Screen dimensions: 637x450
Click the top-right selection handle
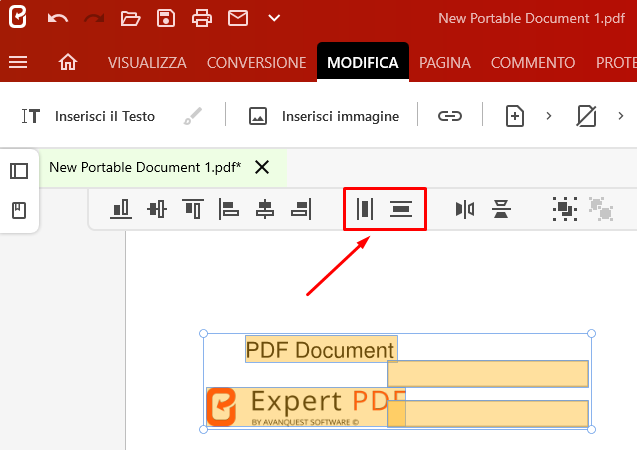(592, 333)
